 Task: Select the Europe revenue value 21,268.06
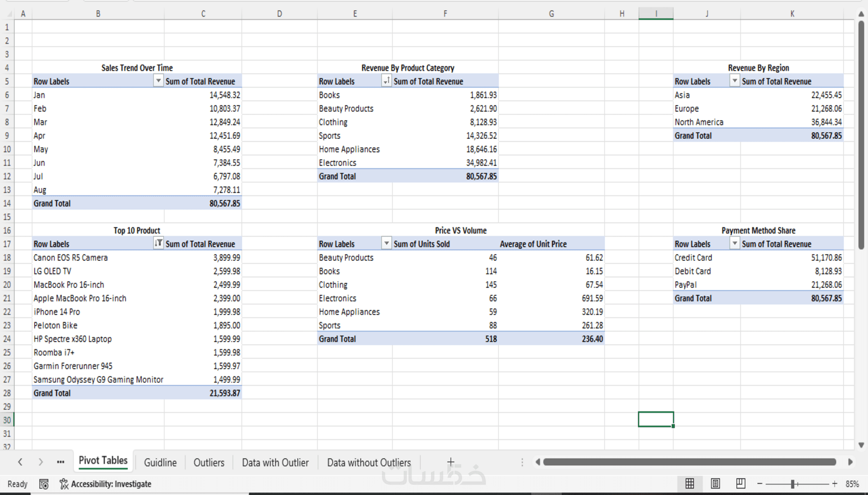[x=792, y=108]
